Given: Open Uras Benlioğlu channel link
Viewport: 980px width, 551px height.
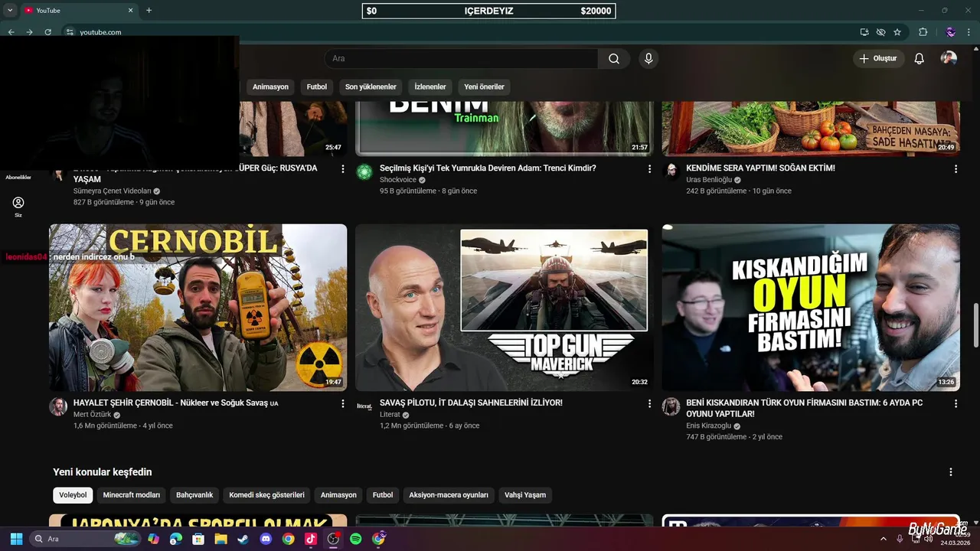Looking at the screenshot, I should [709, 180].
